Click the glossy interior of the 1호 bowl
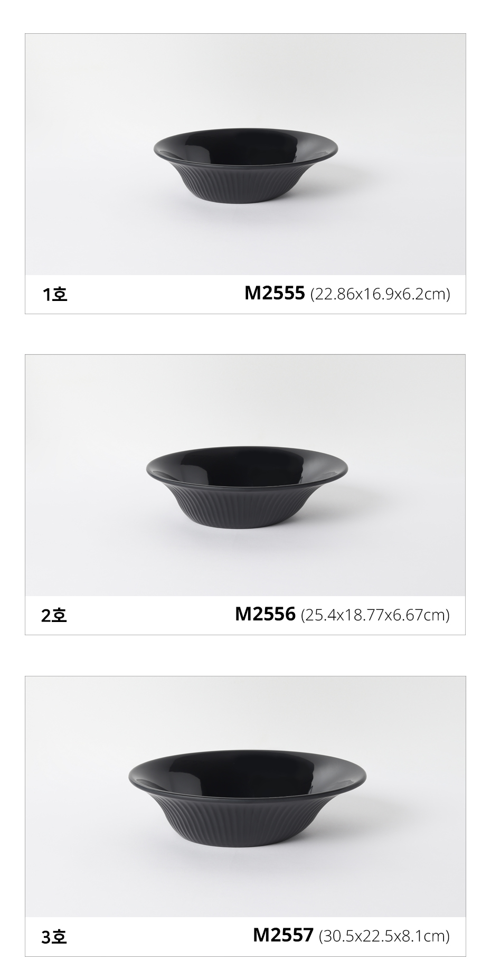 [245, 145]
